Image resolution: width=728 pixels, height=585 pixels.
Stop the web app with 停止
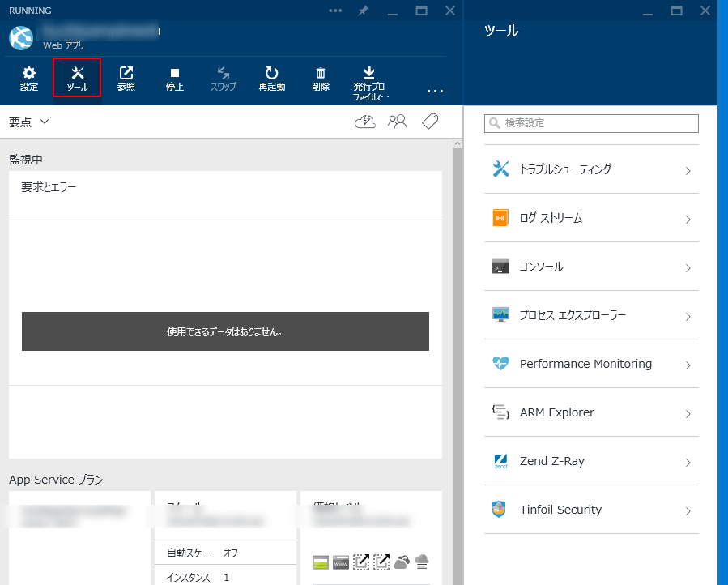click(x=174, y=78)
